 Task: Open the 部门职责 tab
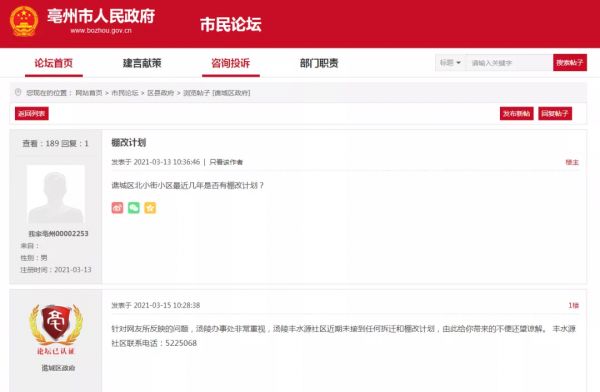319,63
